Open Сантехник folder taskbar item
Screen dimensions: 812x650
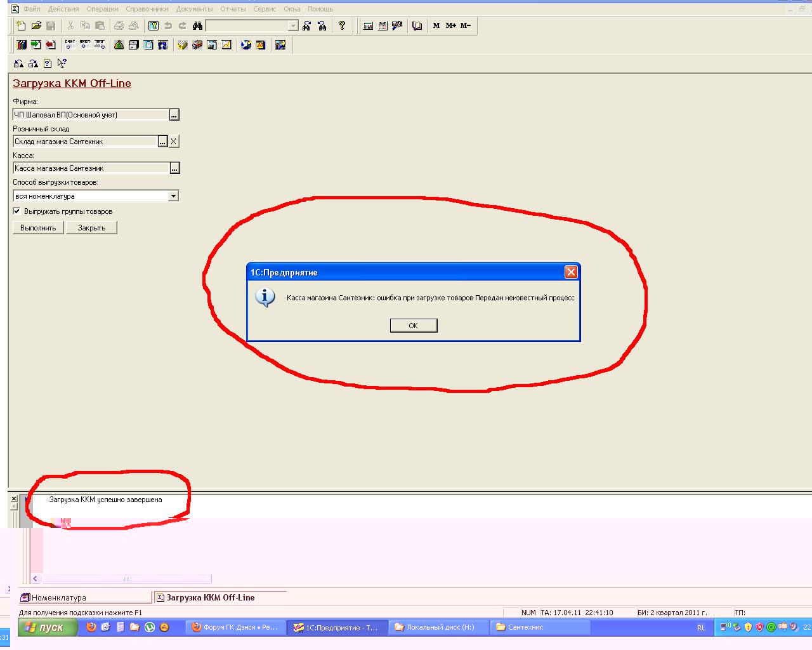coord(540,627)
